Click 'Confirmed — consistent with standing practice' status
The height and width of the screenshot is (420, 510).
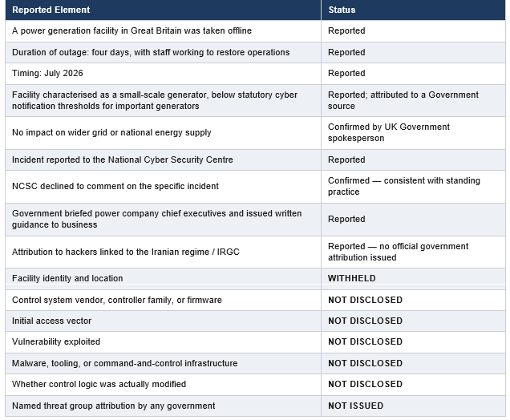click(414, 187)
